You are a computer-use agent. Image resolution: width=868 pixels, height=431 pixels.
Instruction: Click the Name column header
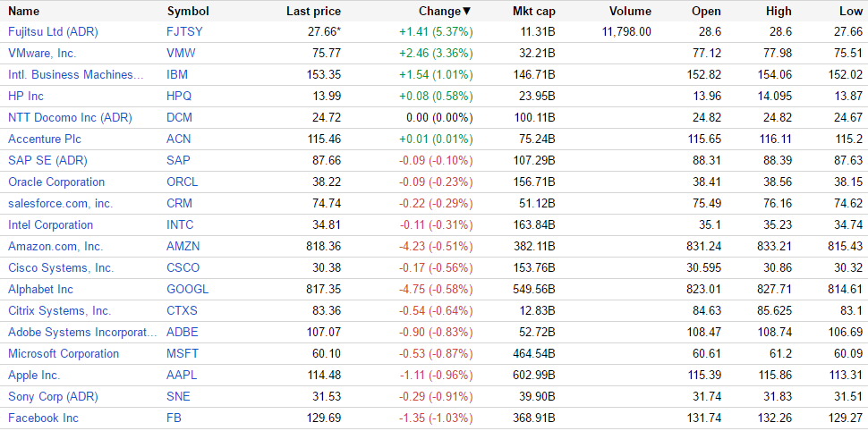[x=24, y=11]
